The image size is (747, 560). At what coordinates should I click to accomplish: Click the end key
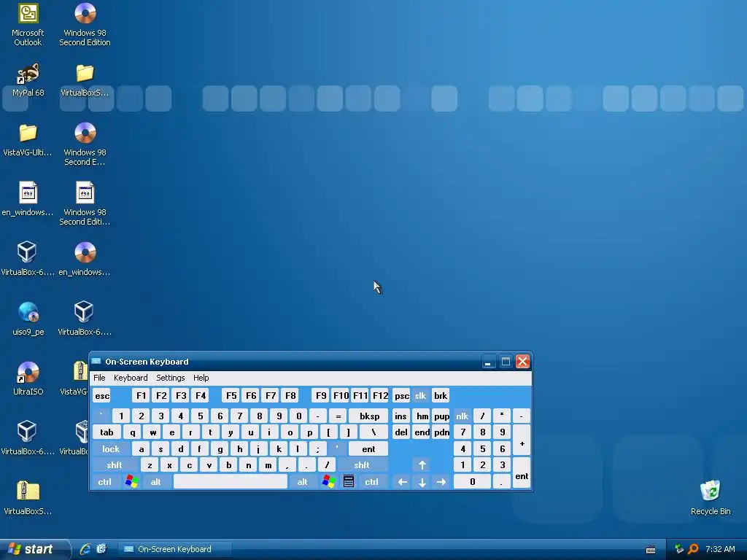pyautogui.click(x=422, y=432)
